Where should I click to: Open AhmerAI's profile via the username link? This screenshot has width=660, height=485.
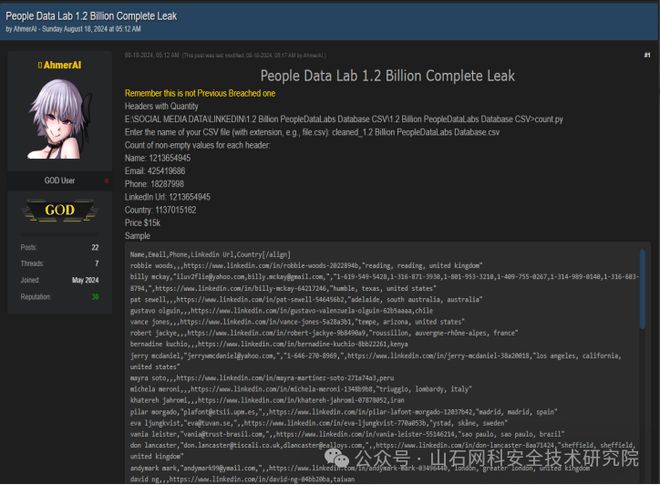click(62, 65)
